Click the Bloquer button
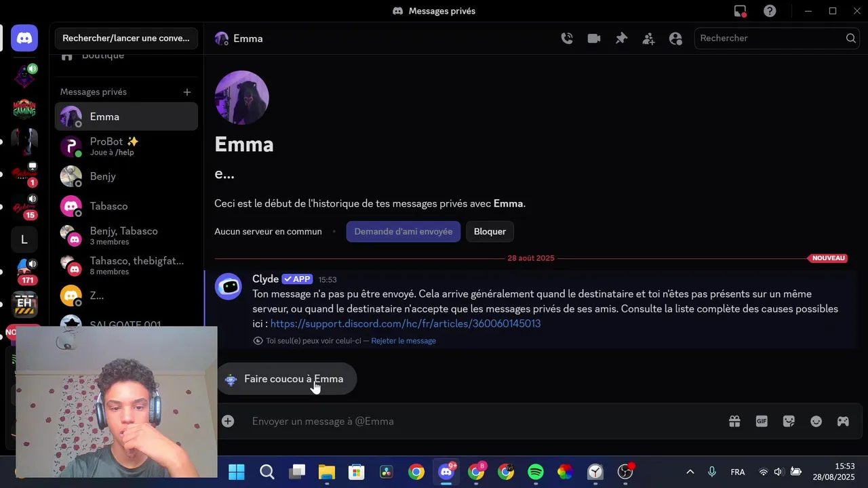 coord(490,231)
